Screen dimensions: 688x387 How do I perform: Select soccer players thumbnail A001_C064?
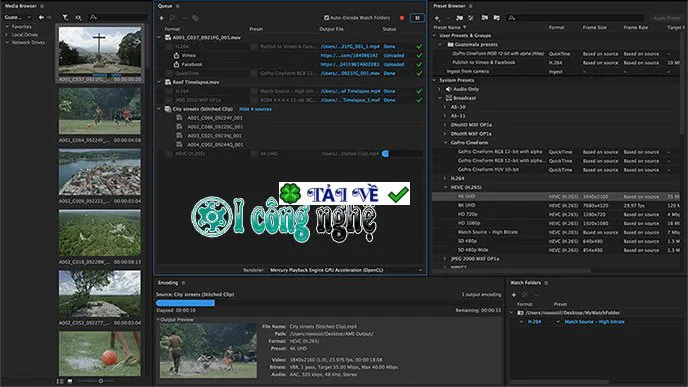(100, 111)
